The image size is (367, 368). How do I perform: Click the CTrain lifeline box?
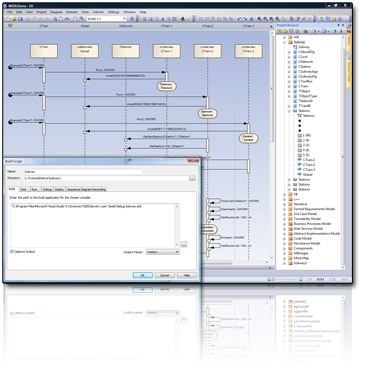pos(44,51)
